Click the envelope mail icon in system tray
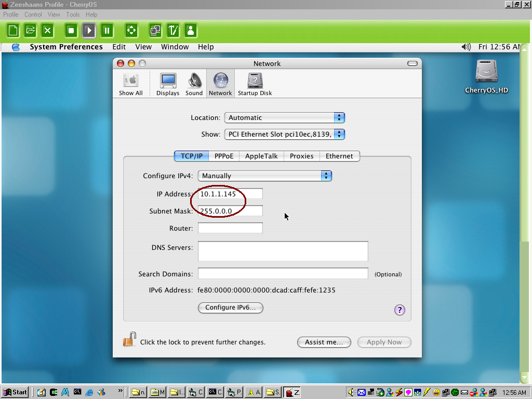Screen dimensions: 532x399 pyautogui.click(x=362, y=393)
